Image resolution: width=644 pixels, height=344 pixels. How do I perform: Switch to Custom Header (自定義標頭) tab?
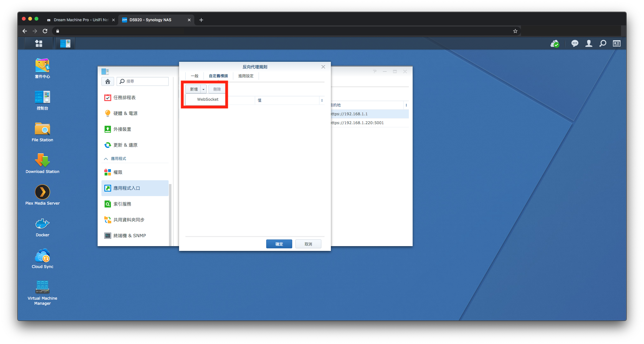(x=218, y=76)
